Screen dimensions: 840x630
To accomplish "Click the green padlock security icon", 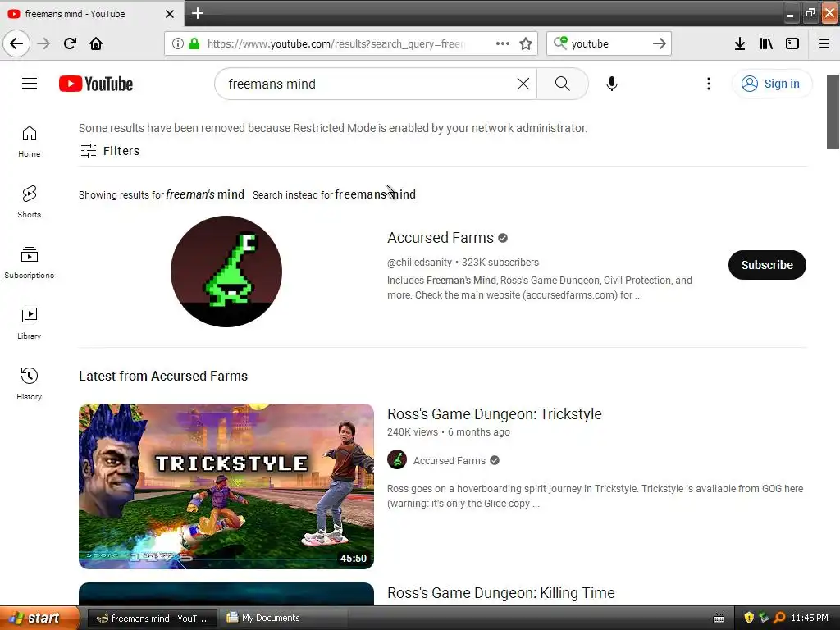I will tap(194, 43).
